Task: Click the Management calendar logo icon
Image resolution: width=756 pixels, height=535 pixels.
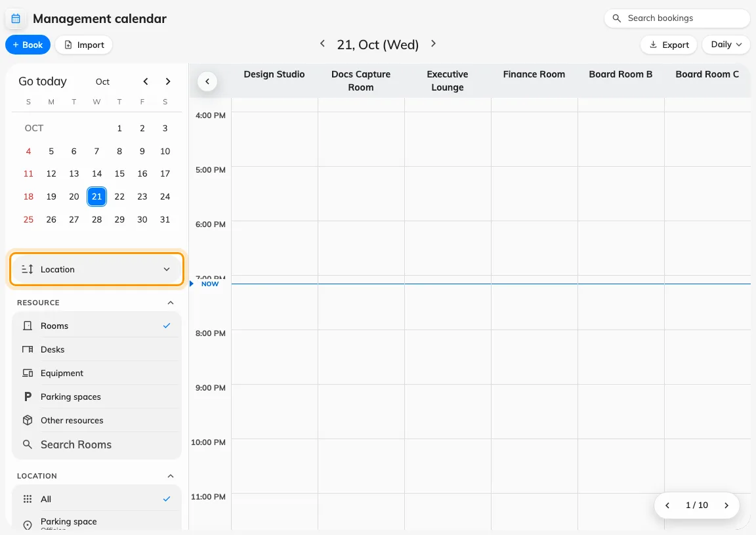Action: coord(16,19)
